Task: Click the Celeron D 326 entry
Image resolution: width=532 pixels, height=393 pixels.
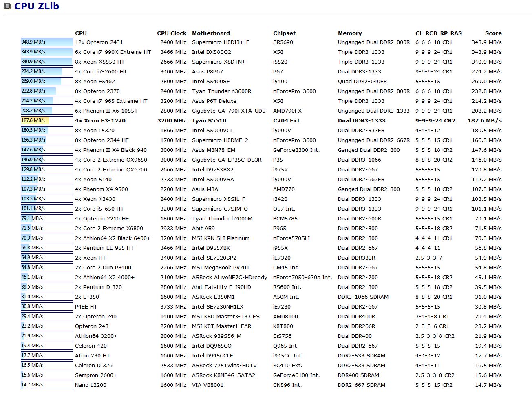Action: 94,365
